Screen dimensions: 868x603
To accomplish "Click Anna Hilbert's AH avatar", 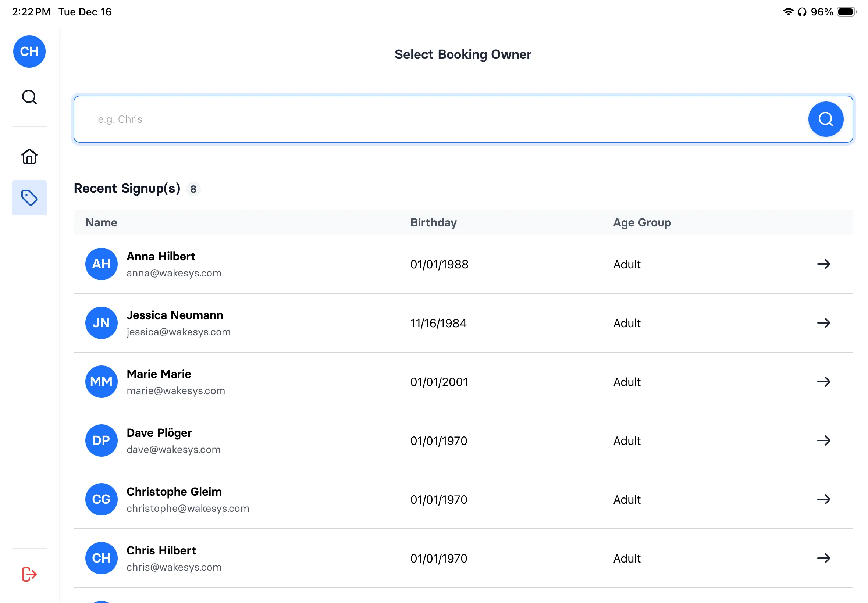I will coord(101,264).
